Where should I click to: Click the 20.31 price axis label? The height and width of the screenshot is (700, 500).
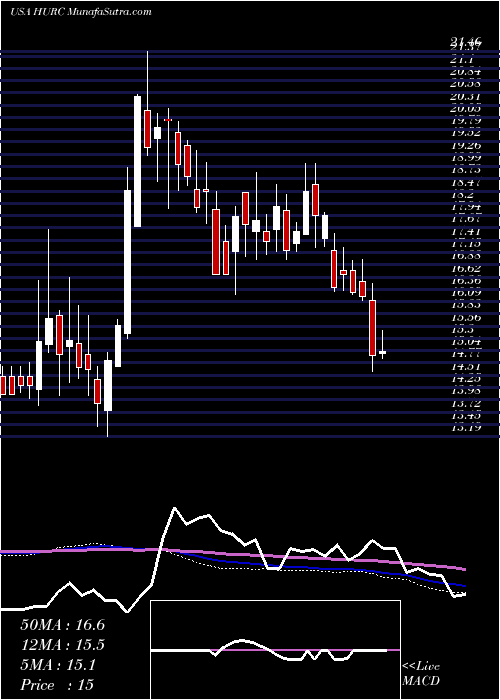pyautogui.click(x=464, y=96)
